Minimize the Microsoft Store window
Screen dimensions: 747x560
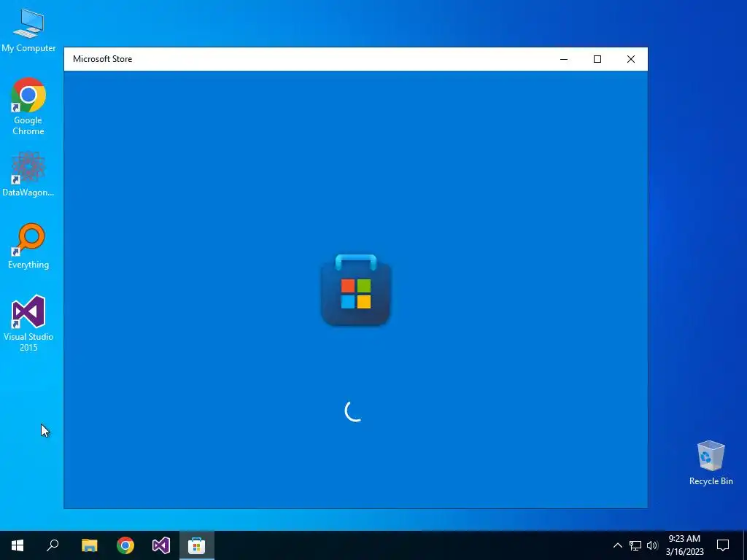564,59
